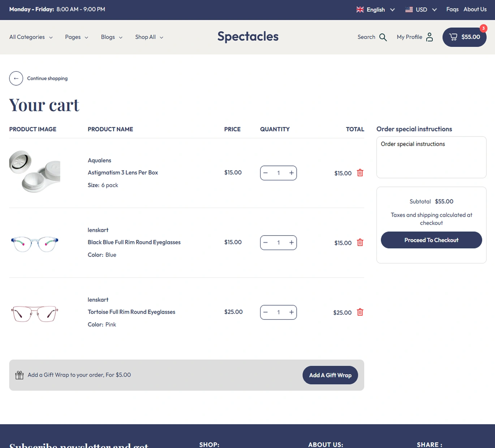Decrease quantity of Astigmatism 3 Lens Per Box
Viewport: 495px width, 448px height.
(266, 173)
